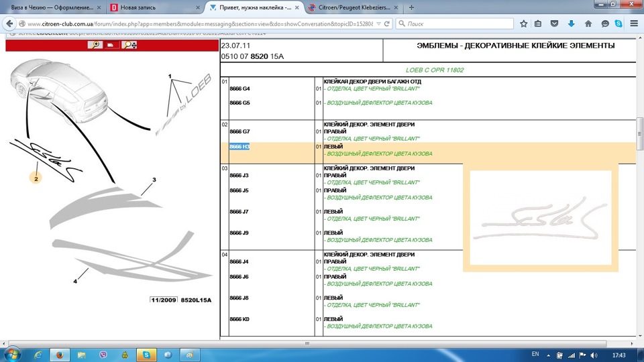Click highlighted part number 8666 H3
The height and width of the screenshot is (362, 644).
coord(239,147)
